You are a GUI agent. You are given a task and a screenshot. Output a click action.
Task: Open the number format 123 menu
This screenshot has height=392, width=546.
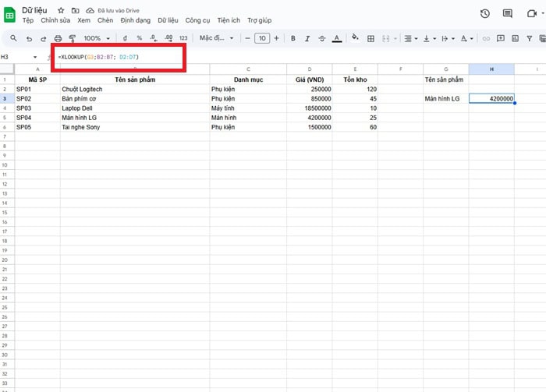click(x=183, y=38)
